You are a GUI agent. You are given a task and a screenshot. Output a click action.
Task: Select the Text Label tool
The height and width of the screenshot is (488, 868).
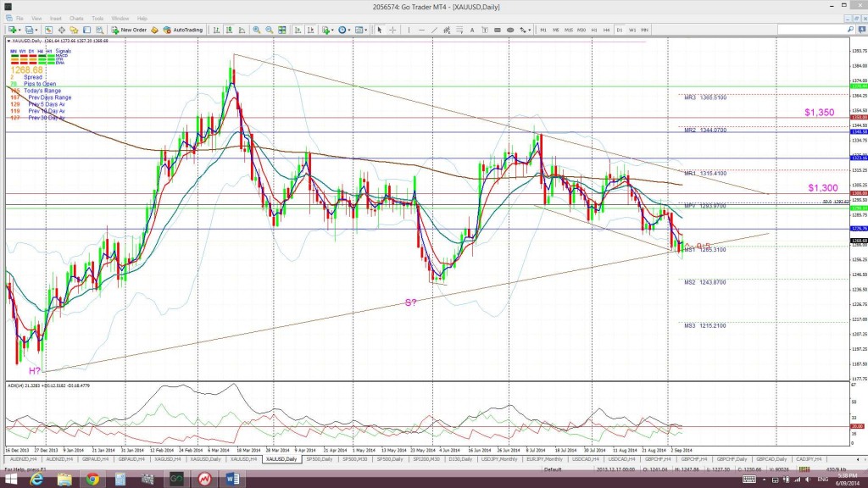coord(485,29)
